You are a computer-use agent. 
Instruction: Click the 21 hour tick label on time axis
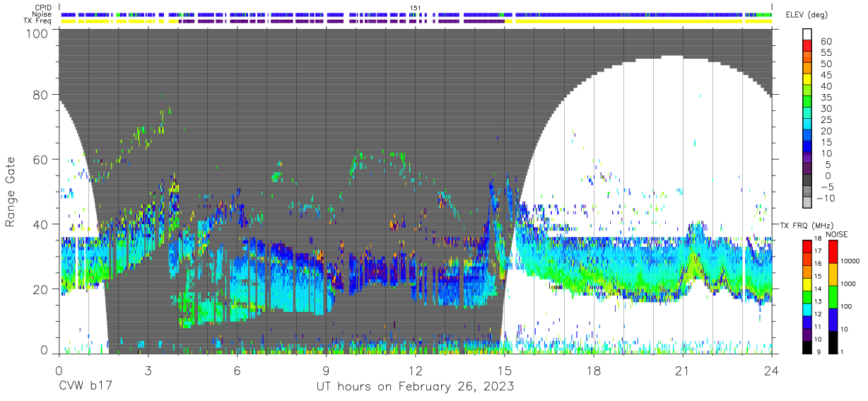[x=683, y=370]
